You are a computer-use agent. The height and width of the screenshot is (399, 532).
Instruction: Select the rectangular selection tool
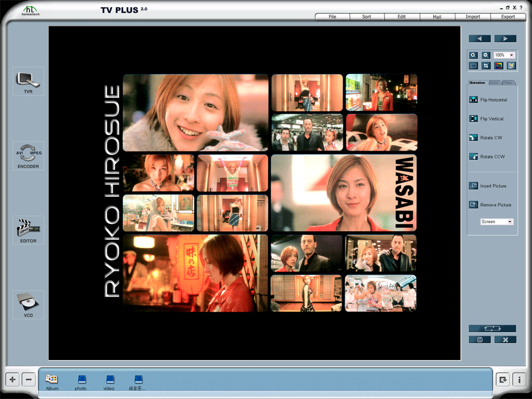(473, 65)
